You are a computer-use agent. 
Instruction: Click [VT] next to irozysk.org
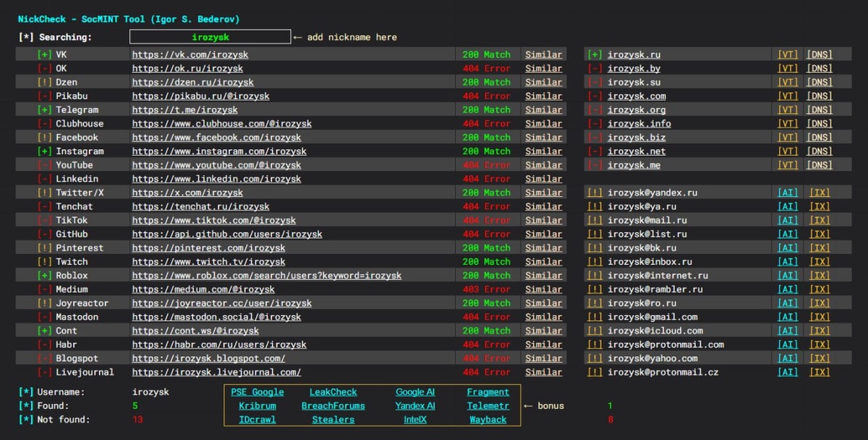788,109
